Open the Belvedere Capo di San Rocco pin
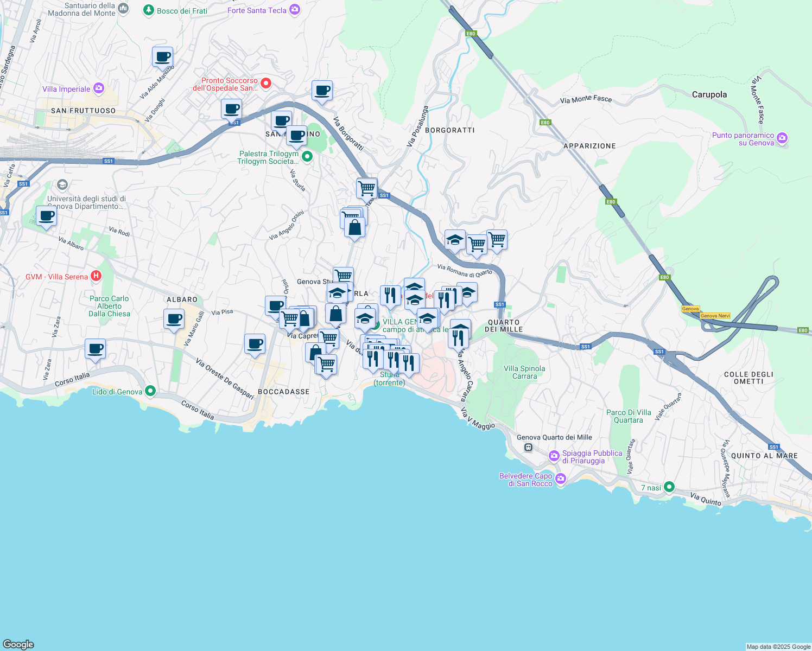812x651 pixels. click(x=561, y=478)
